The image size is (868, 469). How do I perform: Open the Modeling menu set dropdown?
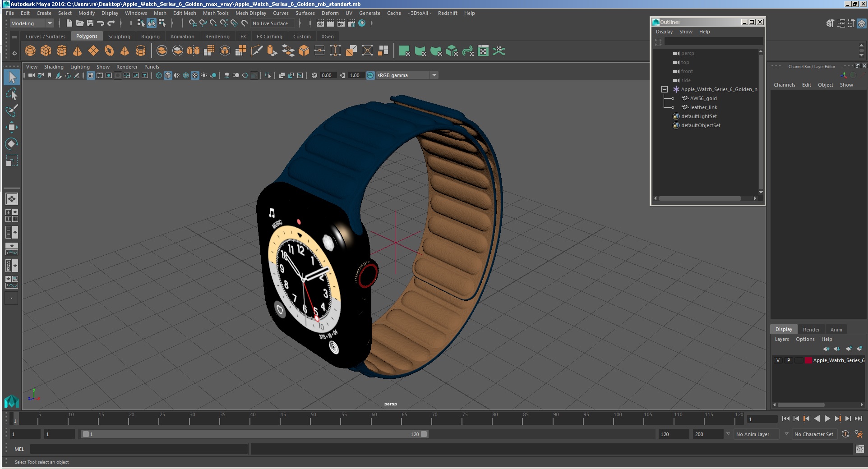32,23
